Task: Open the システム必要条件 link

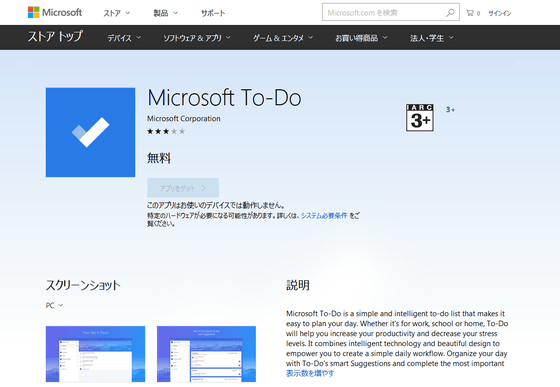Action: tap(324, 216)
